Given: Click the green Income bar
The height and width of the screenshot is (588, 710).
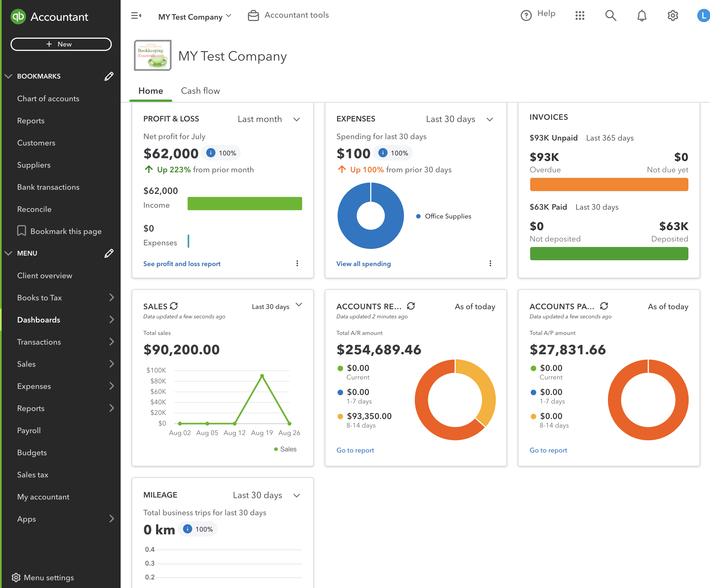Looking at the screenshot, I should [x=245, y=204].
